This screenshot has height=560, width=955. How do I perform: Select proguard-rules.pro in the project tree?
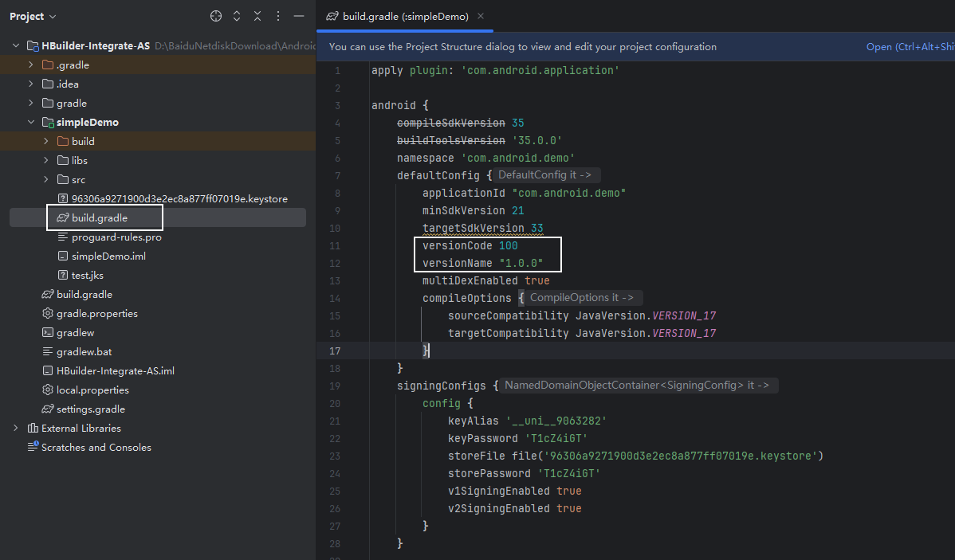click(x=116, y=237)
